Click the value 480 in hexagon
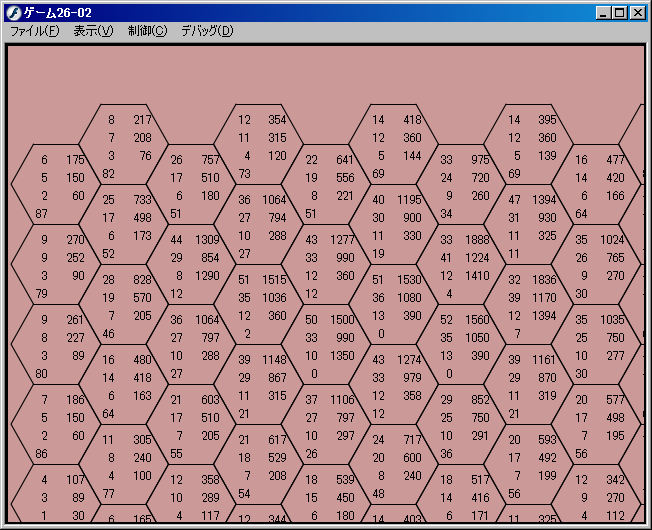Screen dimensions: 652x530 tap(142, 360)
